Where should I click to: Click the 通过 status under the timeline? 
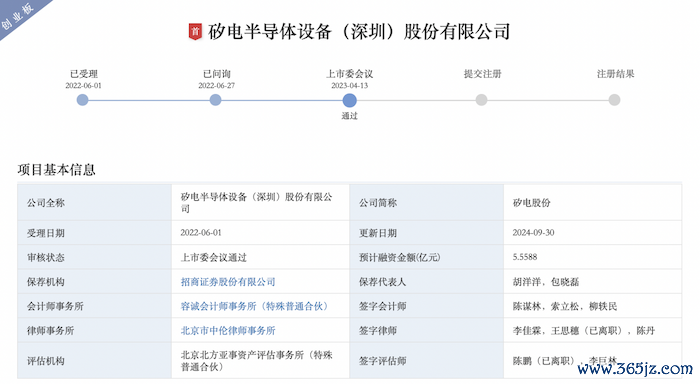350,116
